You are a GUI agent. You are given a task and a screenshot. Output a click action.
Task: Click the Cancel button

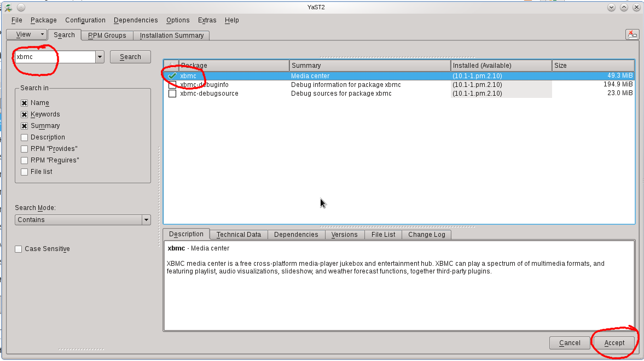570,343
